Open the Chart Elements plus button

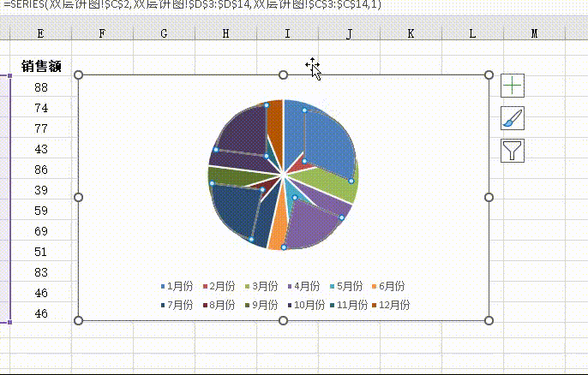click(x=513, y=86)
